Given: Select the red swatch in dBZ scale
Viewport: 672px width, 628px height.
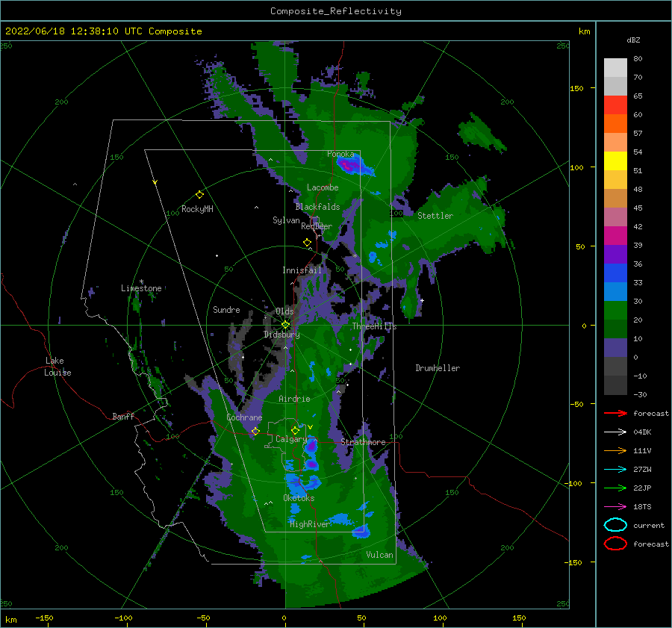Looking at the screenshot, I should pyautogui.click(x=615, y=105).
